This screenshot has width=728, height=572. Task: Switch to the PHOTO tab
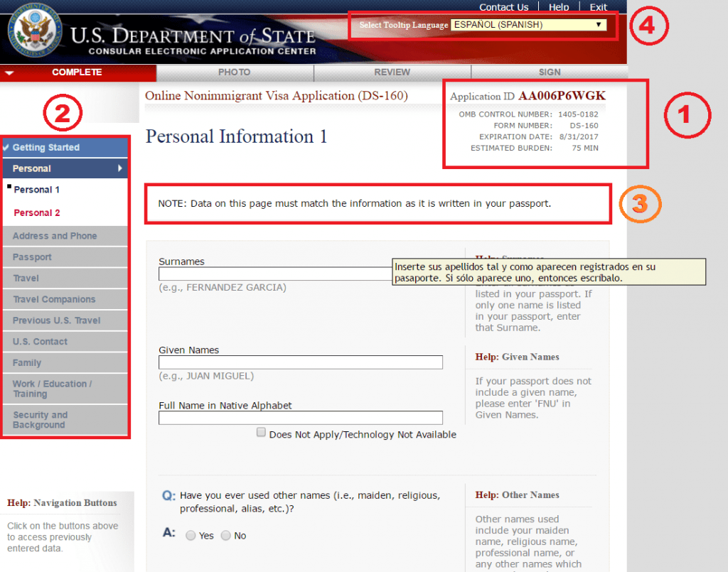point(235,72)
